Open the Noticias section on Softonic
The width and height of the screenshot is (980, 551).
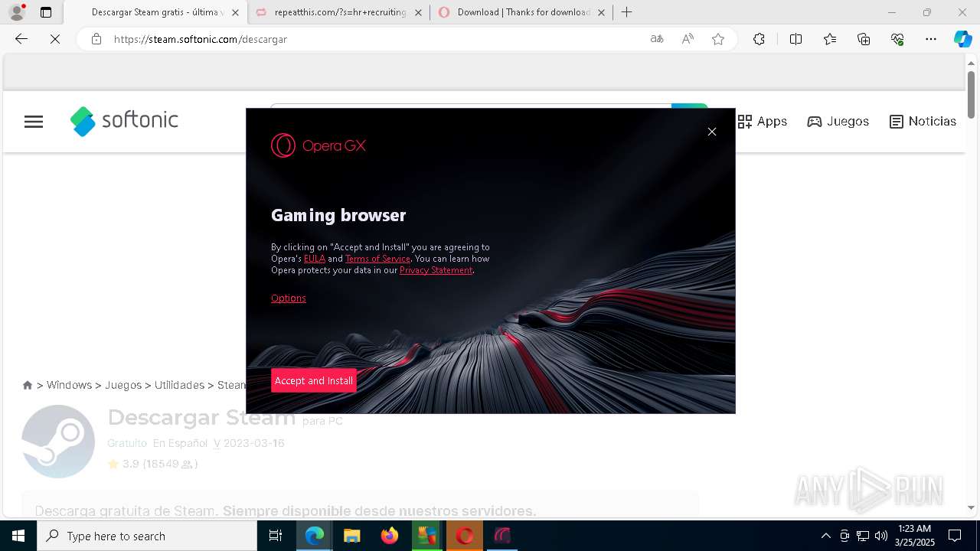pos(923,122)
